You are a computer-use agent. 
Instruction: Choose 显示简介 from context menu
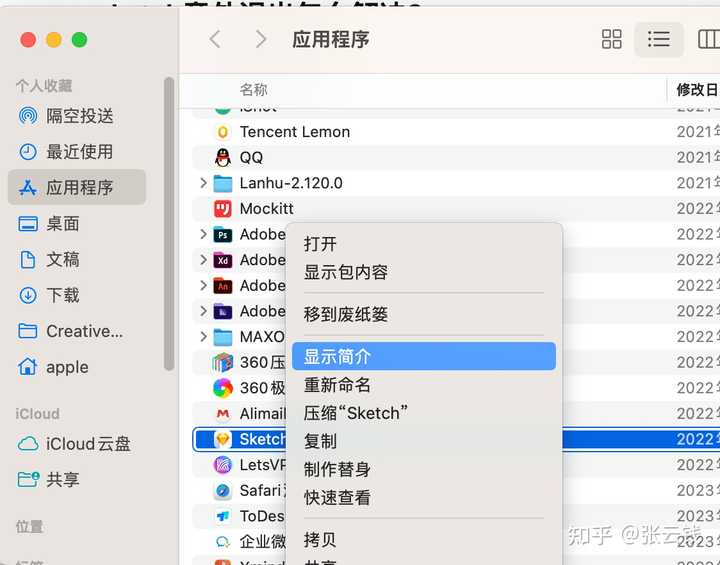[x=424, y=356]
